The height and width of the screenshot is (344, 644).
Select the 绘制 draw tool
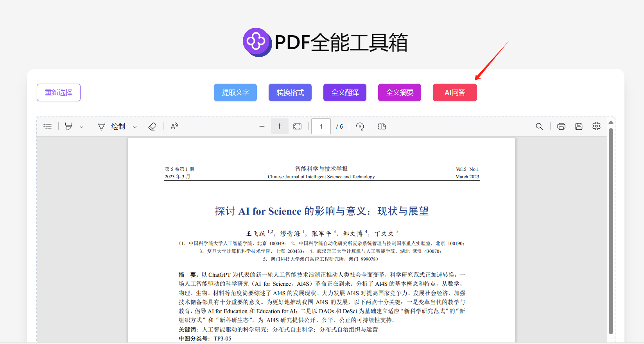tap(111, 126)
